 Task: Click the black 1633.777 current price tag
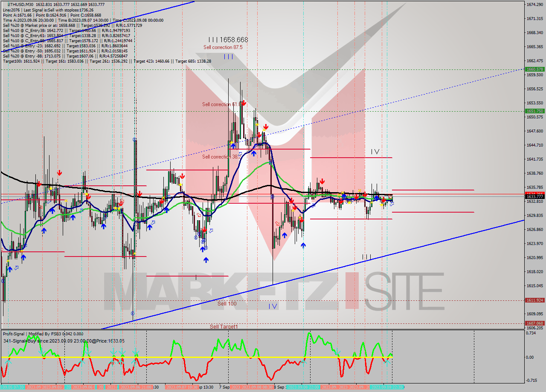click(534, 196)
